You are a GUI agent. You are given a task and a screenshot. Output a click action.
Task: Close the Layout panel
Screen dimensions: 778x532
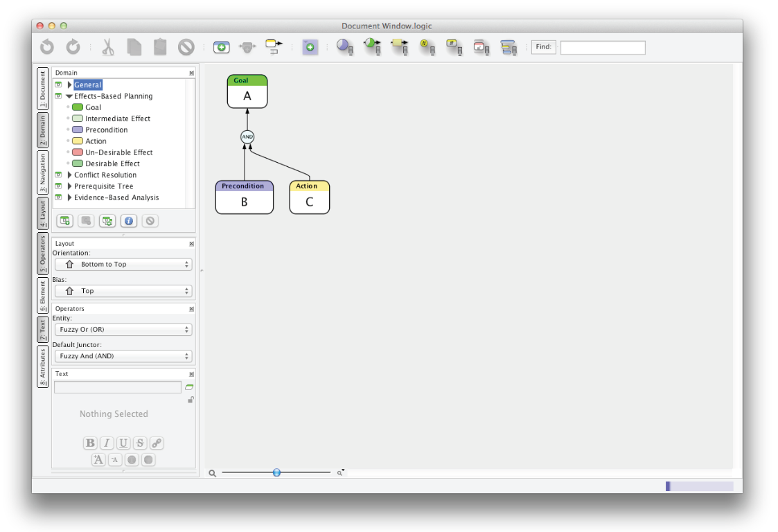click(191, 244)
